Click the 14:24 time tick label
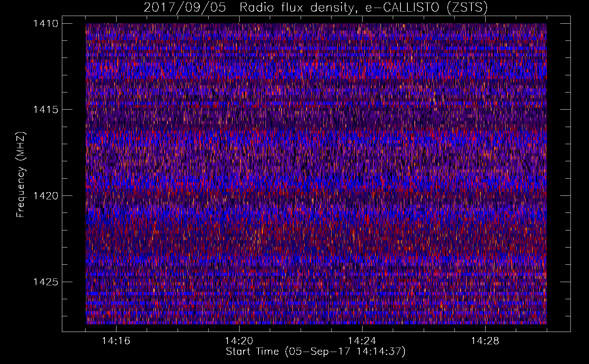The width and height of the screenshot is (589, 364). tap(362, 341)
